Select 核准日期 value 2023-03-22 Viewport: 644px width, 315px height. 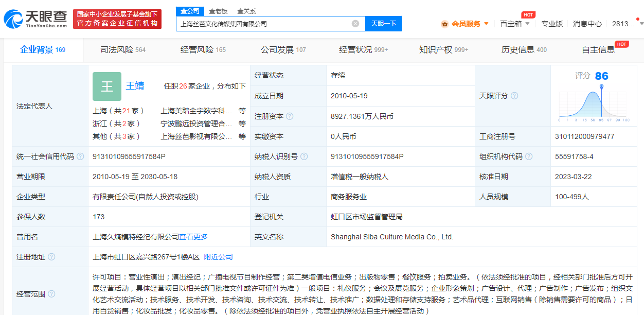point(574,177)
